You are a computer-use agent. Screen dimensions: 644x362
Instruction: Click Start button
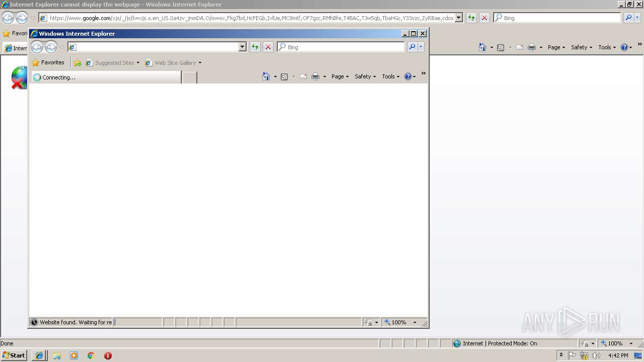point(14,355)
